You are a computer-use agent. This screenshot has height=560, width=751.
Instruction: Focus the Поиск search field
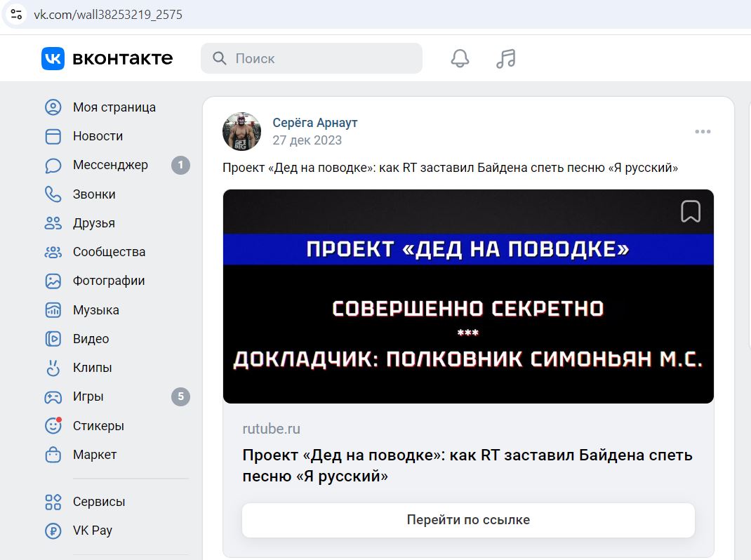pos(312,58)
